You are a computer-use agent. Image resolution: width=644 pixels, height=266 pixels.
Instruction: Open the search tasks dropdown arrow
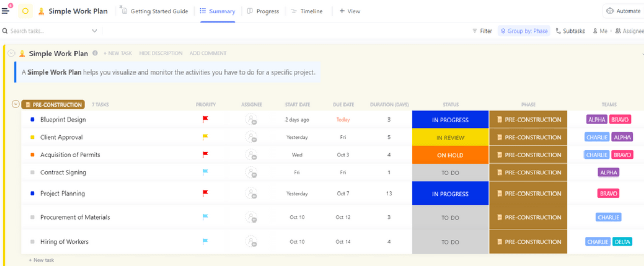[94, 31]
